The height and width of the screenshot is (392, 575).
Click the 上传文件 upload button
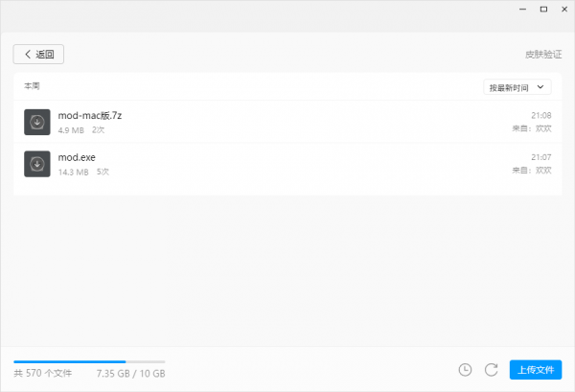536,370
